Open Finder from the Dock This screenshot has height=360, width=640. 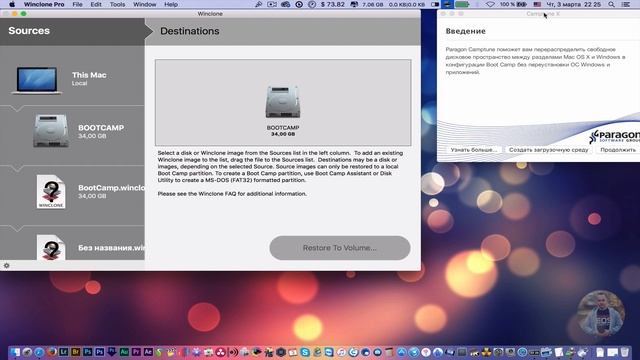pyautogui.click(x=15, y=352)
